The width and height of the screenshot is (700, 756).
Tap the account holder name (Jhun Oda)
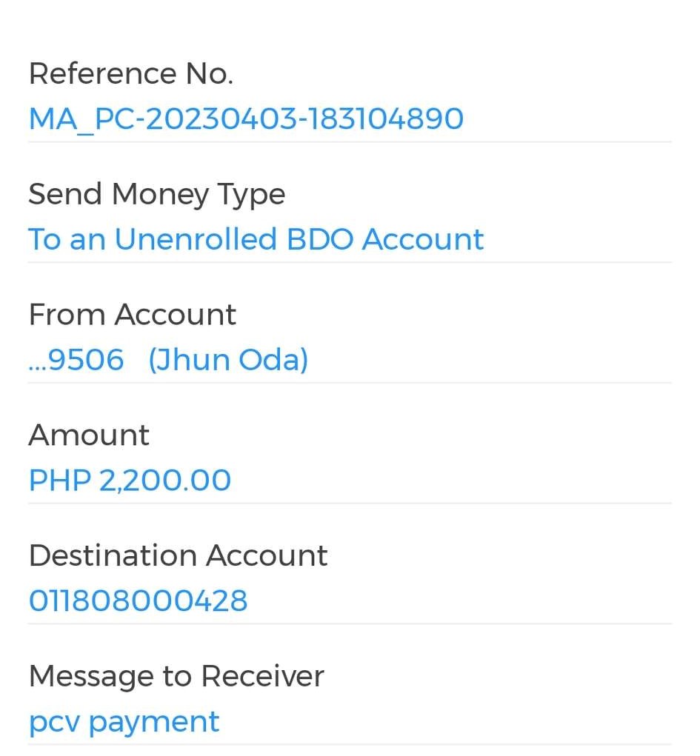pos(228,361)
